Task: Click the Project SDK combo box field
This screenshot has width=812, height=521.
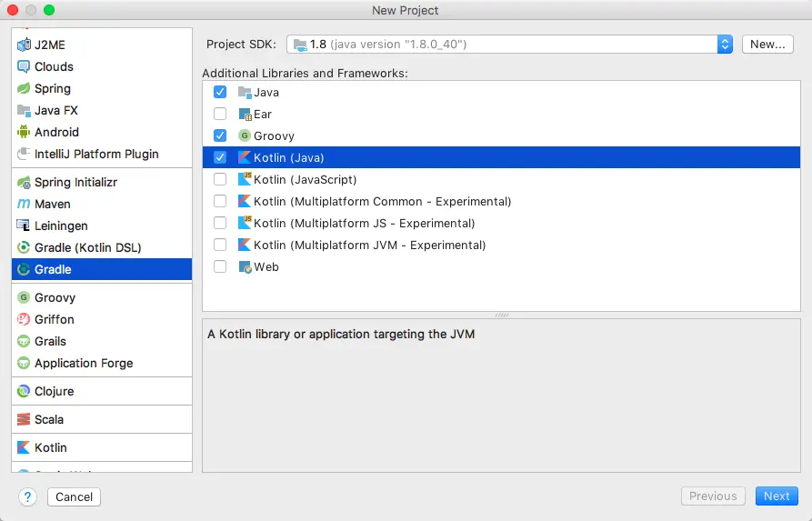Action: (x=509, y=45)
